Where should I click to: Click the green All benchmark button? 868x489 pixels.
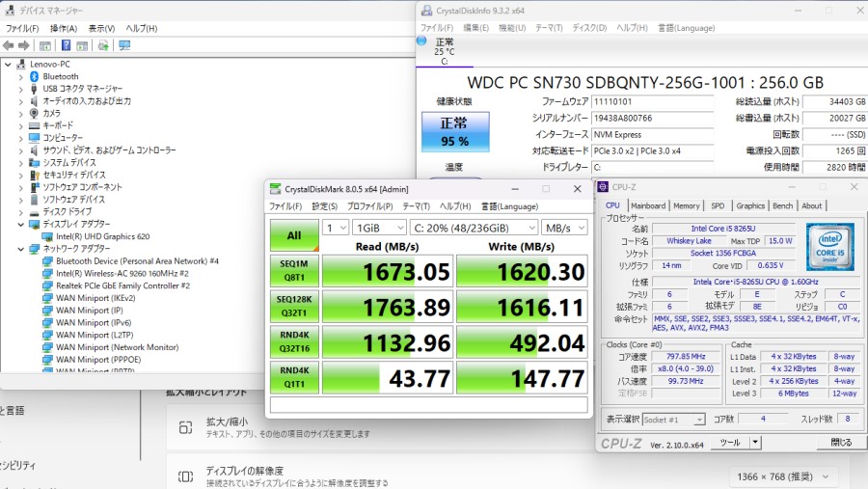294,235
